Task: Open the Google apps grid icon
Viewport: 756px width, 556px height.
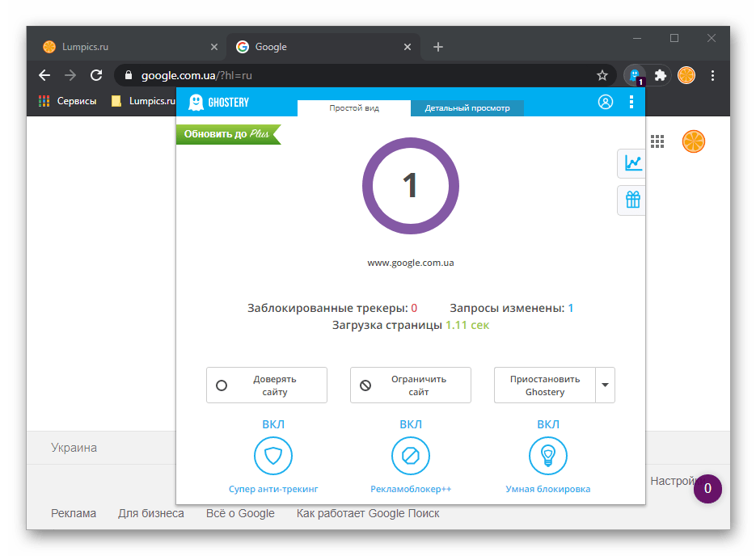Action: pyautogui.click(x=657, y=141)
